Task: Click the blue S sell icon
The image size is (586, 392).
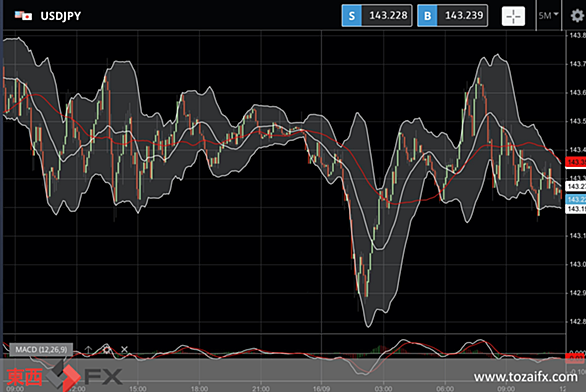Action: pos(352,16)
